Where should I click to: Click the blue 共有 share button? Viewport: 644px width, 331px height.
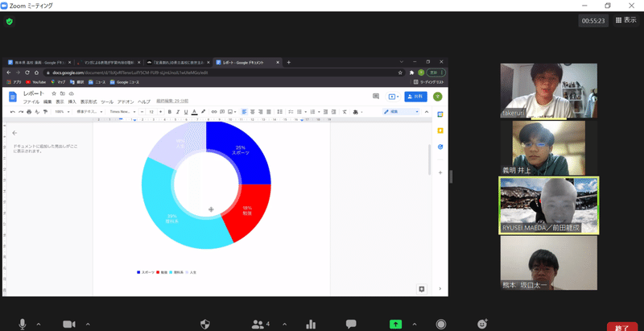[415, 97]
